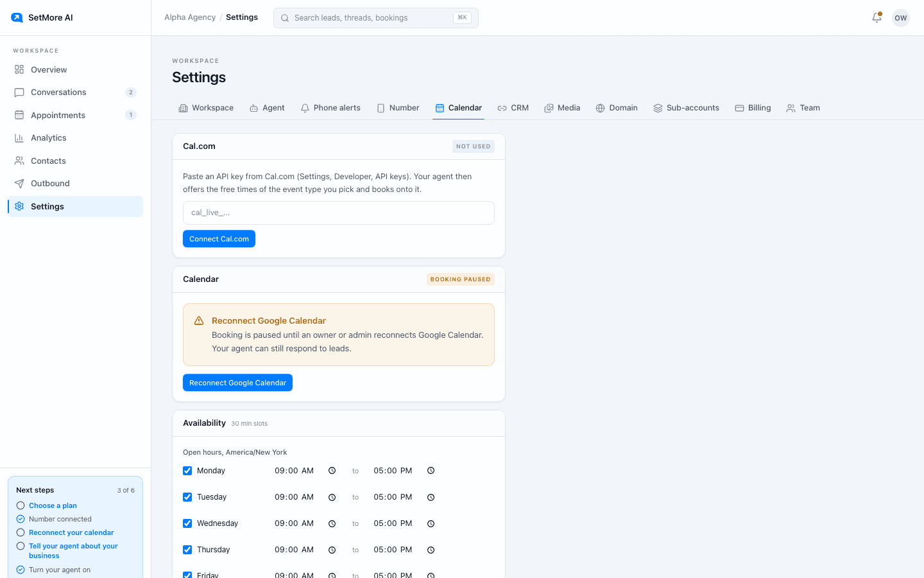Click the Appointments calendar icon in sidebar
This screenshot has height=578, width=924.
click(x=19, y=115)
